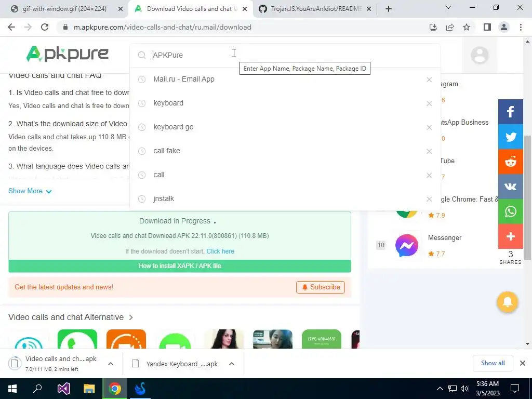Click the volume speaker tray icon

coord(464,389)
